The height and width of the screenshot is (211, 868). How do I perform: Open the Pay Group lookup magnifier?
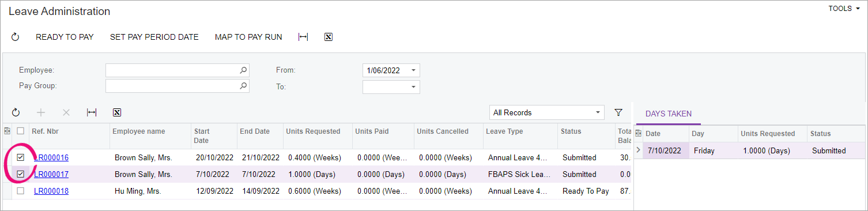[x=244, y=86]
